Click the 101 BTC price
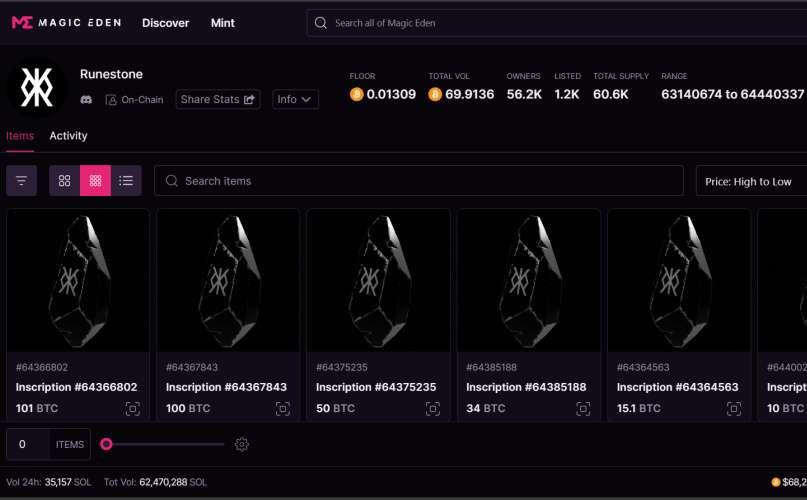 [37, 408]
